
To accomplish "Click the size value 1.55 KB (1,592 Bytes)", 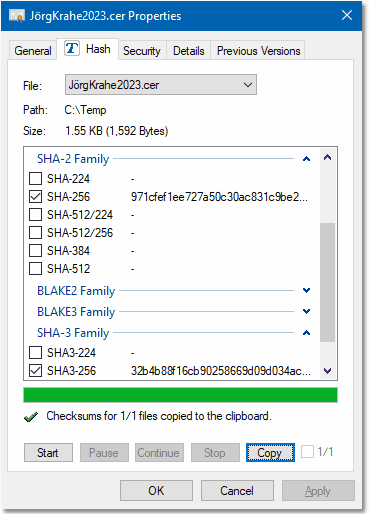I will click(117, 131).
